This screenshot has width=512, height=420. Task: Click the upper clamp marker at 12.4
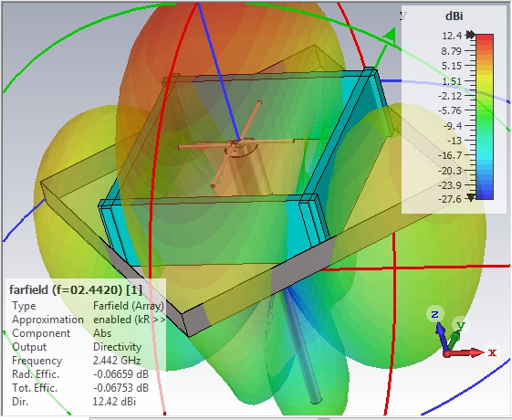(x=471, y=35)
